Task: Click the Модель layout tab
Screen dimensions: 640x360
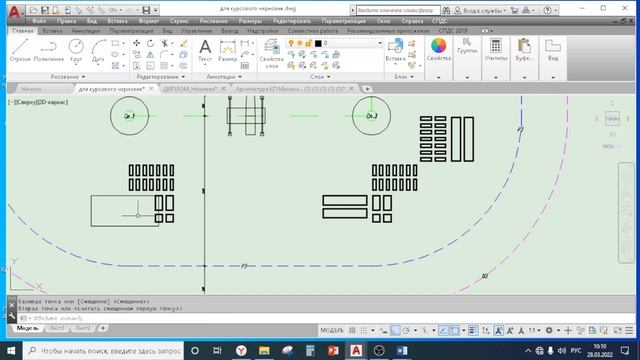Action: 28,328
